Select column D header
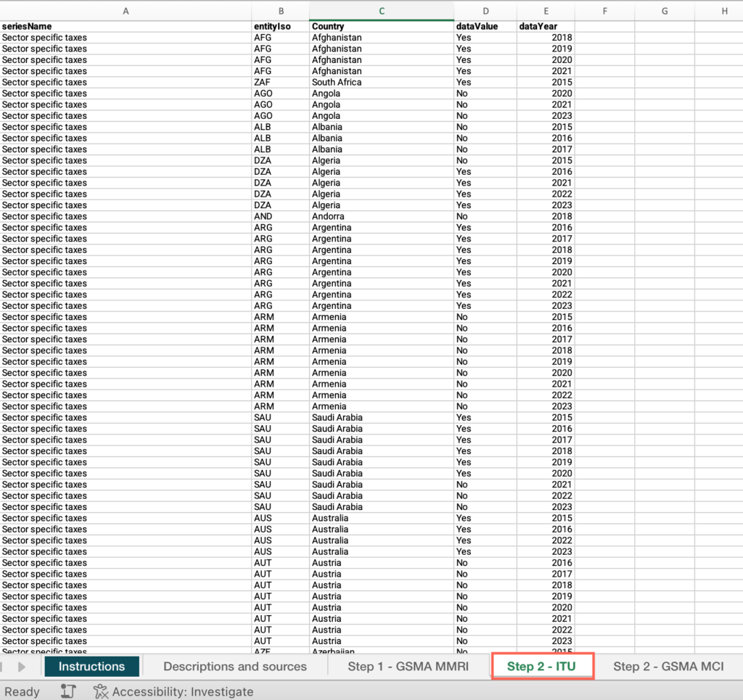This screenshot has height=700, width=743. 485,11
